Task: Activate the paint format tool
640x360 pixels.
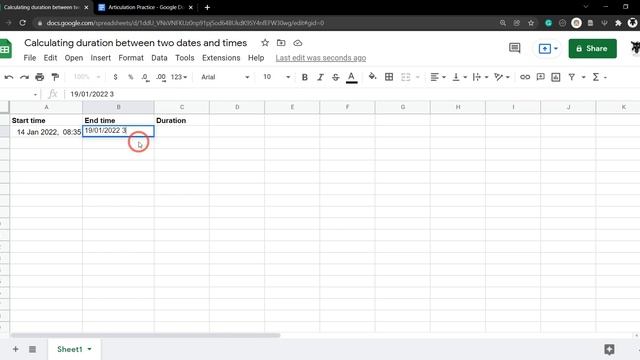Action: click(55, 77)
